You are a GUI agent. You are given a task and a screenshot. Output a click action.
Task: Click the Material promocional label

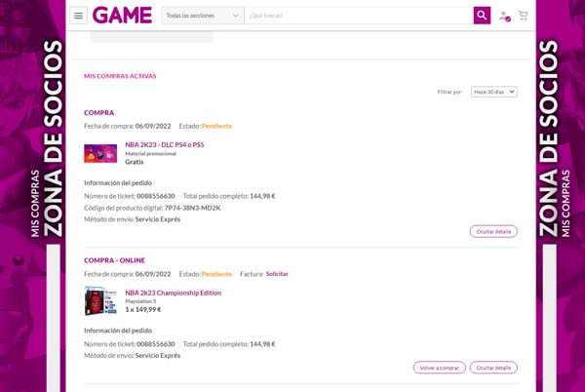point(150,154)
